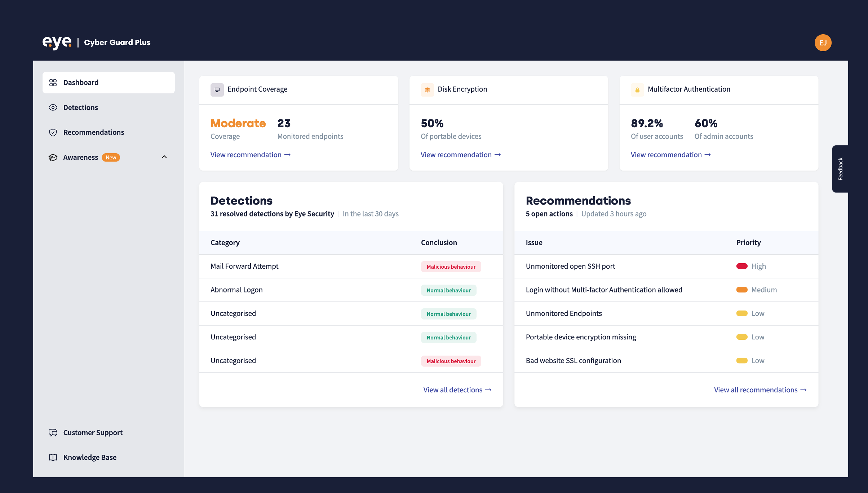Click the Endpoint Coverage monitor icon
Image resolution: width=868 pixels, height=493 pixels.
pos(217,89)
